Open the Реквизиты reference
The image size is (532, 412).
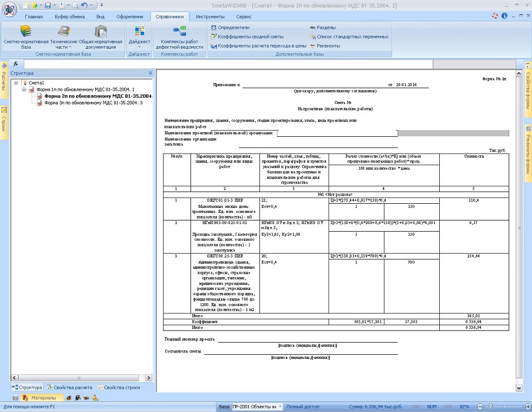324,46
